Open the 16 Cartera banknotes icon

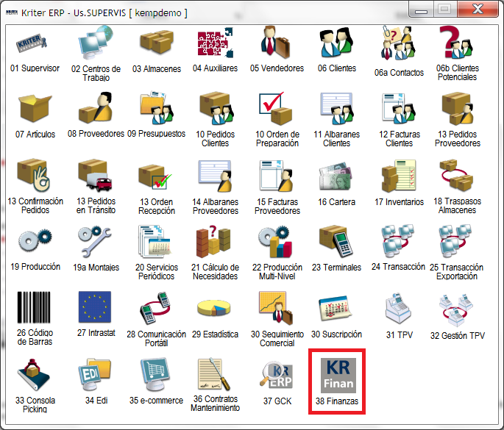[335, 177]
